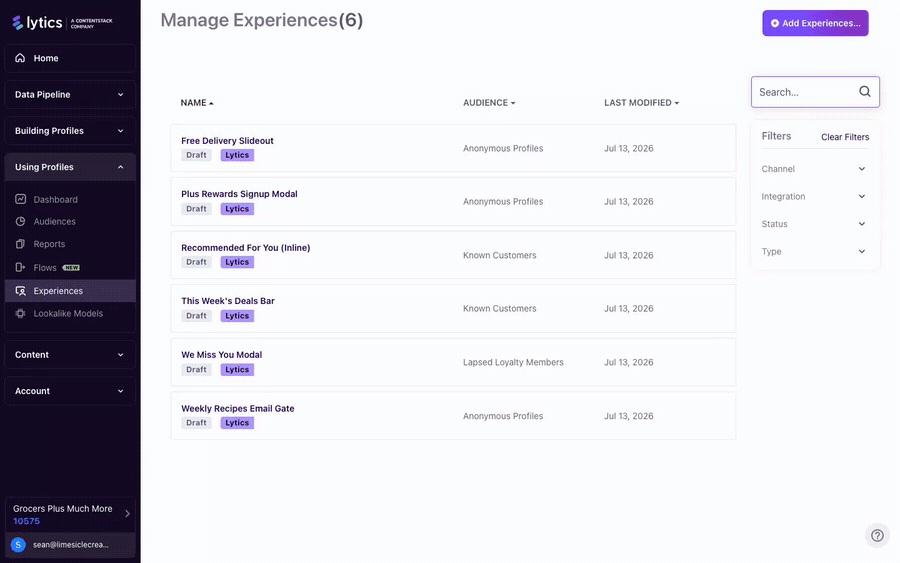The width and height of the screenshot is (900, 563).
Task: Click Draft badge on Weekly Recipes Email Gate
Action: (x=196, y=423)
